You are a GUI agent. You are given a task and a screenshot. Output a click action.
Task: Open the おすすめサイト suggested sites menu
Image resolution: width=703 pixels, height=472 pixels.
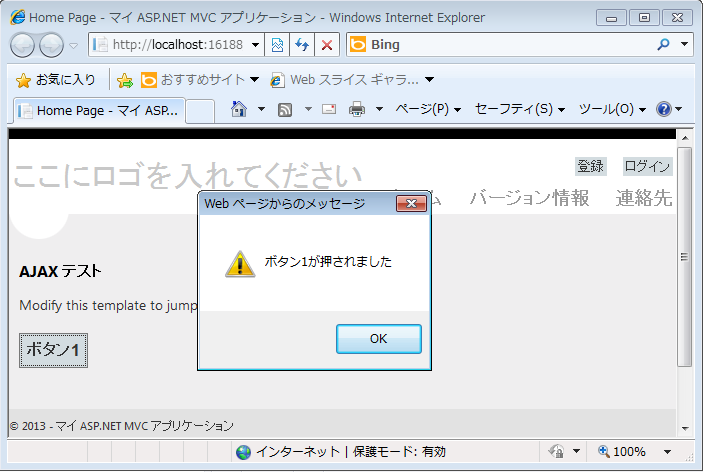(x=200, y=80)
